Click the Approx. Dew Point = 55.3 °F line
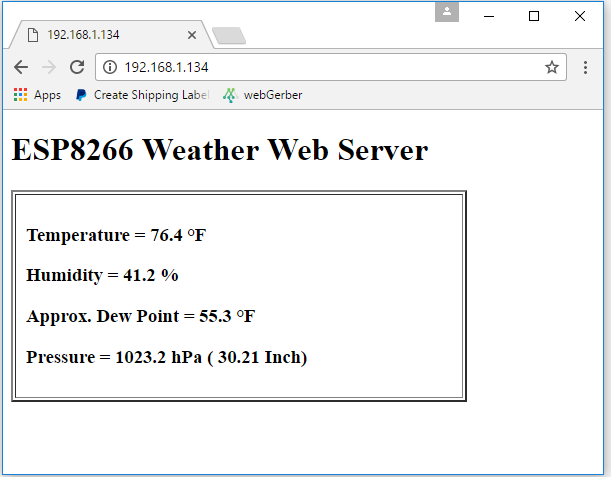Viewport: 611px width, 477px height. pos(141,316)
